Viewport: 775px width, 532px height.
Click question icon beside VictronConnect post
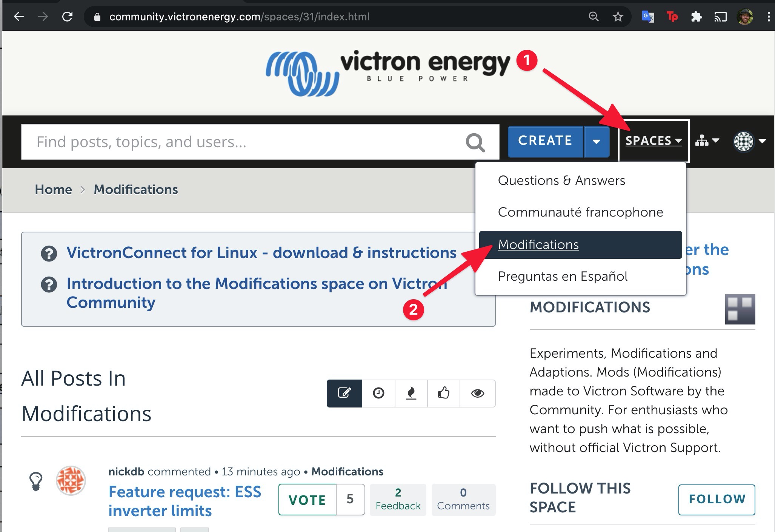(x=49, y=254)
